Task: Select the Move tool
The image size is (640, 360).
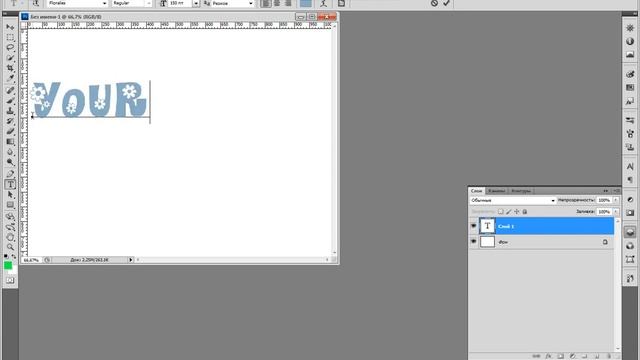Action: tap(10, 27)
